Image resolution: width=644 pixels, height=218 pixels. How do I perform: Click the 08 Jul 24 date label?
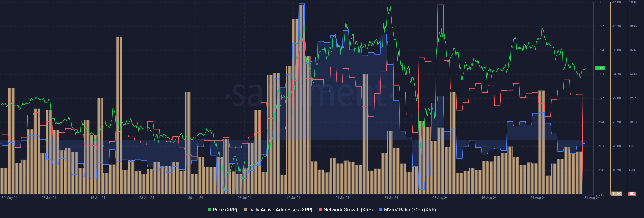[244, 198]
